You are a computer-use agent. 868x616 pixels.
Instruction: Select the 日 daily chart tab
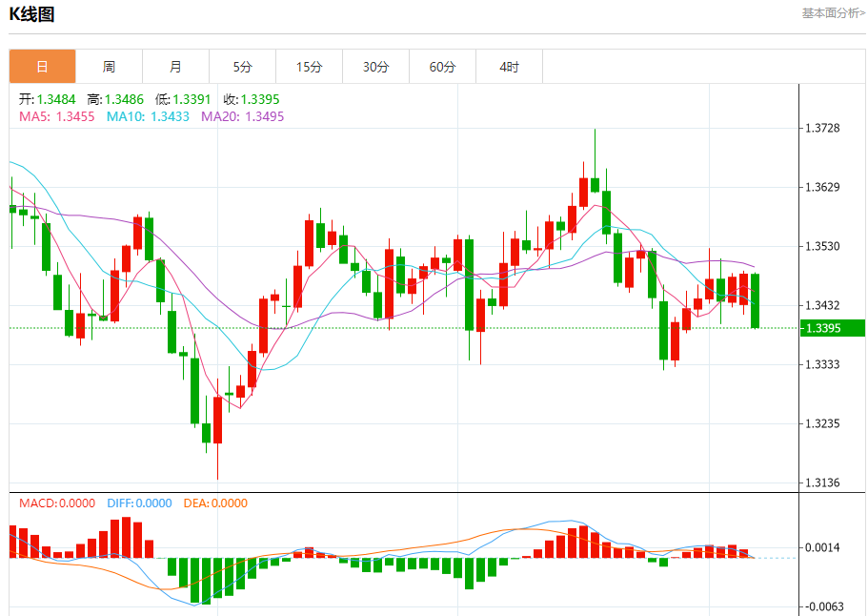pos(42,67)
